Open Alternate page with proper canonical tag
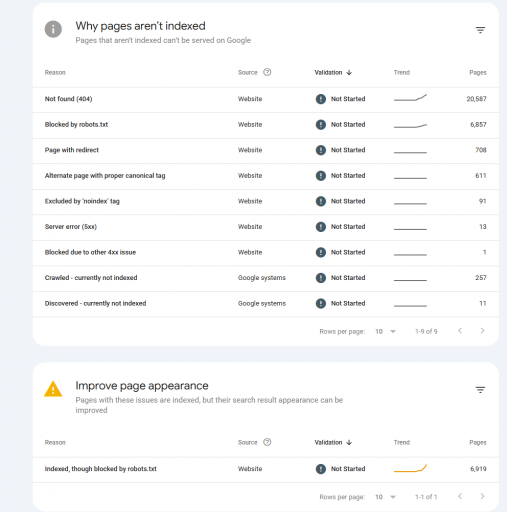This screenshot has width=507, height=512. click(x=266, y=176)
